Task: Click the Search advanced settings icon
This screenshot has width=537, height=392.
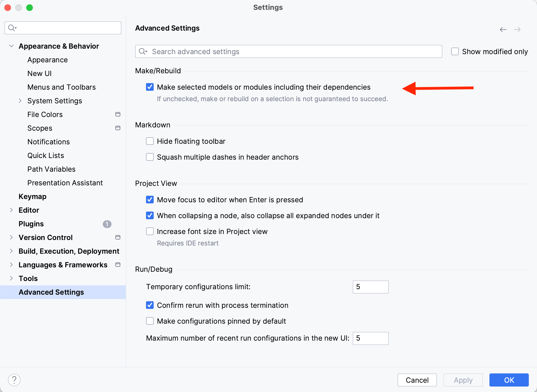Action: 144,51
